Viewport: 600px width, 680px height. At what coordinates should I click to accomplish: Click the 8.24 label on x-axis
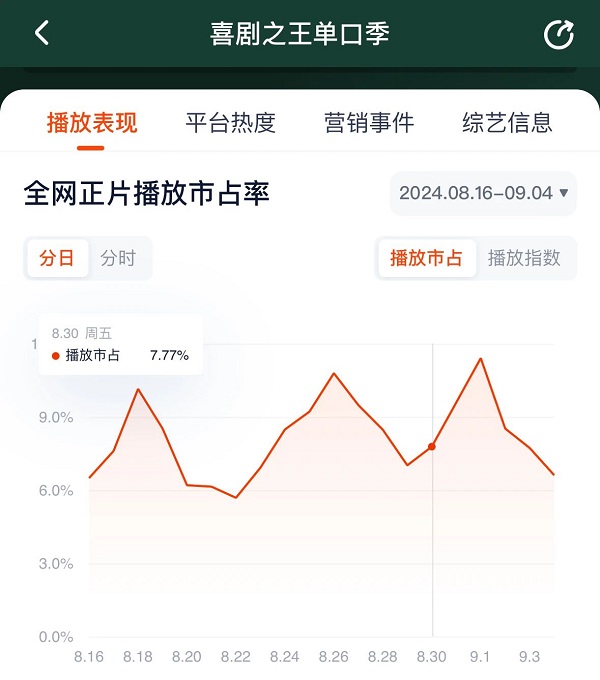pyautogui.click(x=284, y=657)
